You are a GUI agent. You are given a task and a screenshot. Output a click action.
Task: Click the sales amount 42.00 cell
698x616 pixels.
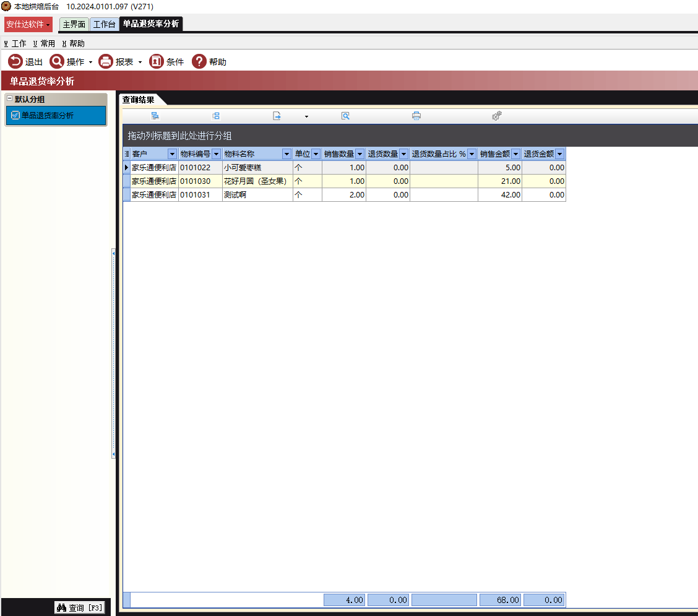500,194
